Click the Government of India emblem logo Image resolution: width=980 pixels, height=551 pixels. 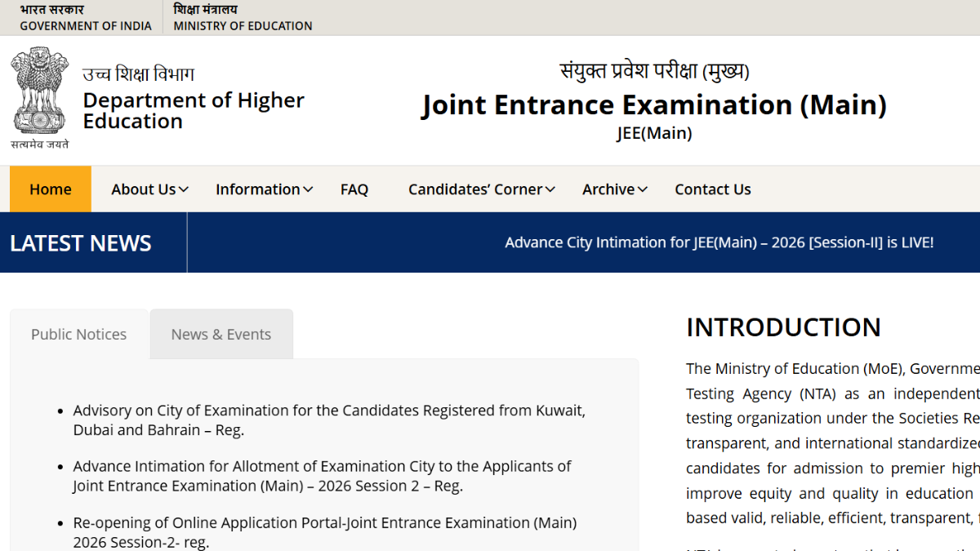[39, 98]
